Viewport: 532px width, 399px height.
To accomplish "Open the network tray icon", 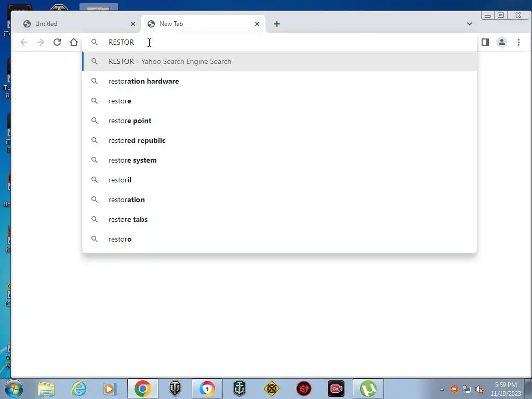I will pyautogui.click(x=467, y=389).
